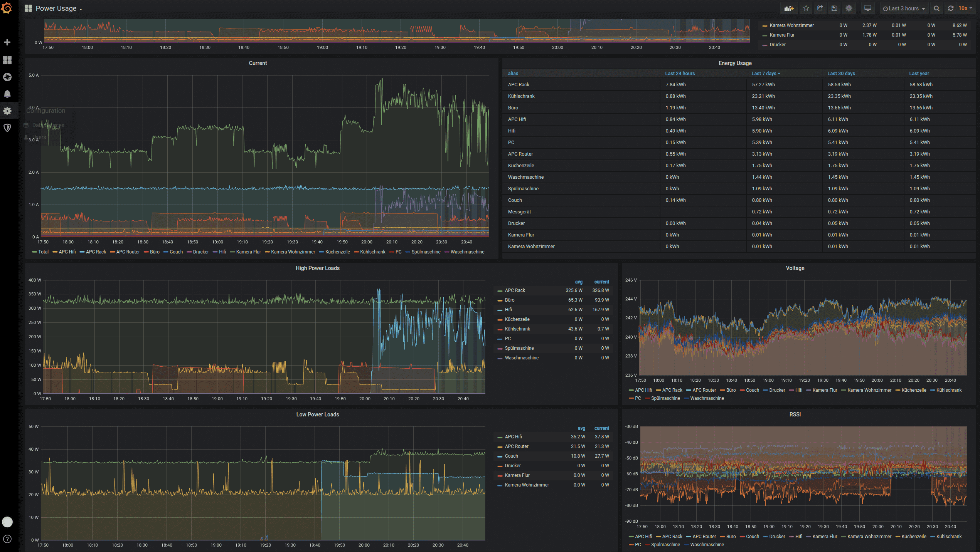Viewport: 980px width, 552px height.
Task: Save the dashboard with disk icon
Action: coord(834,8)
